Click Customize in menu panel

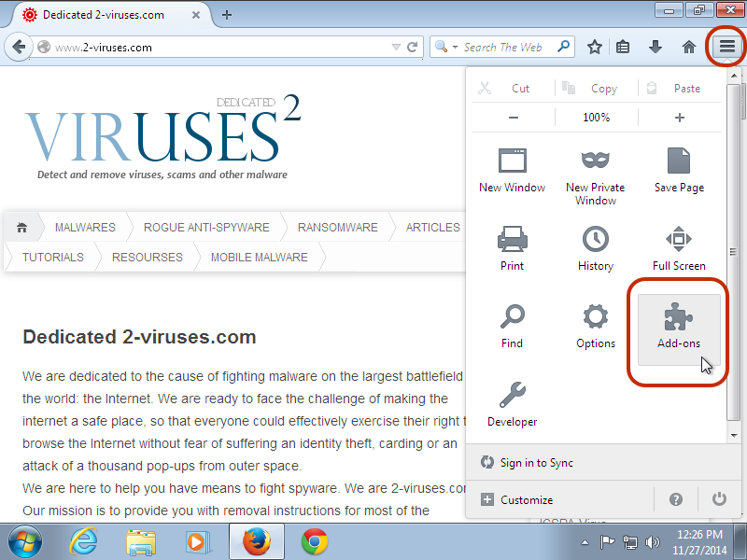pyautogui.click(x=518, y=499)
